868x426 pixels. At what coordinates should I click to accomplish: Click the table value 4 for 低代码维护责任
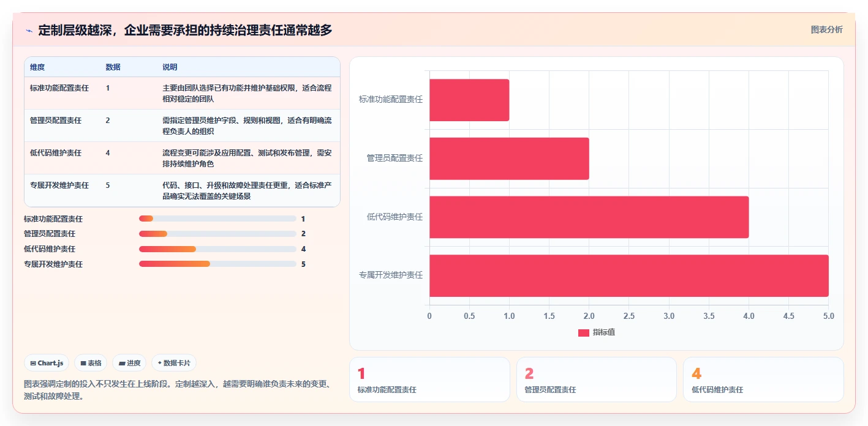(108, 153)
